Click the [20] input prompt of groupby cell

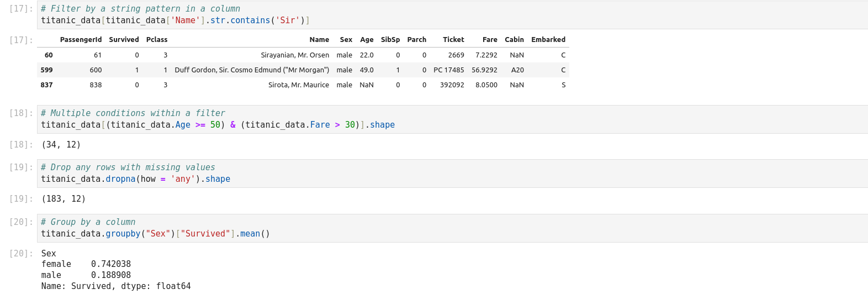click(21, 222)
